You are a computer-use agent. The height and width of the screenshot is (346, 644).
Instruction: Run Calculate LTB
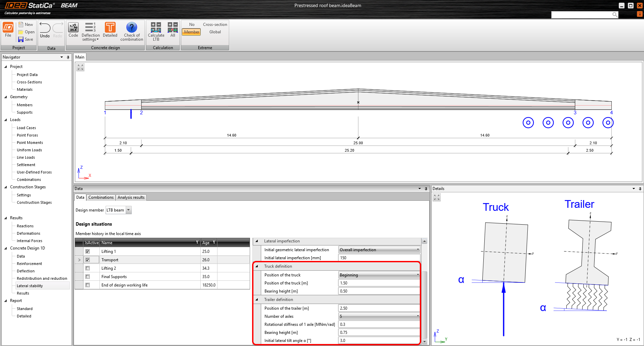(156, 28)
